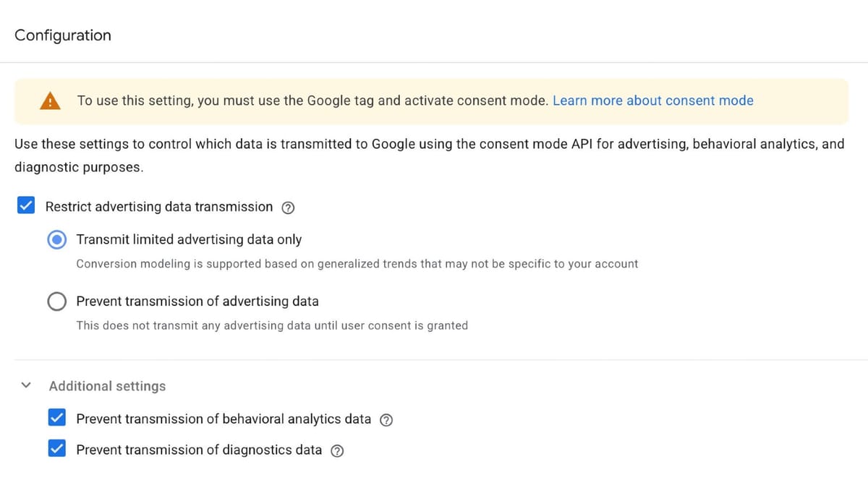
Task: Click the Additional settings heading label
Action: click(x=107, y=385)
